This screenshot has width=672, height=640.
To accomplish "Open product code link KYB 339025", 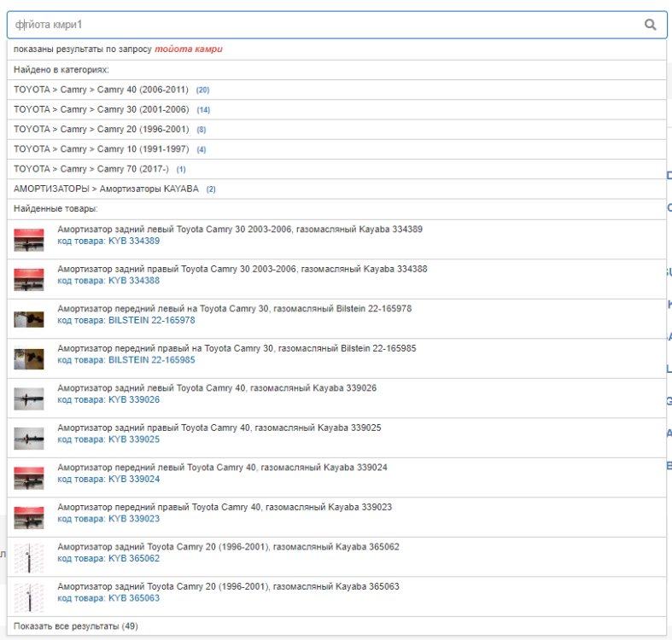I will click(133, 439).
